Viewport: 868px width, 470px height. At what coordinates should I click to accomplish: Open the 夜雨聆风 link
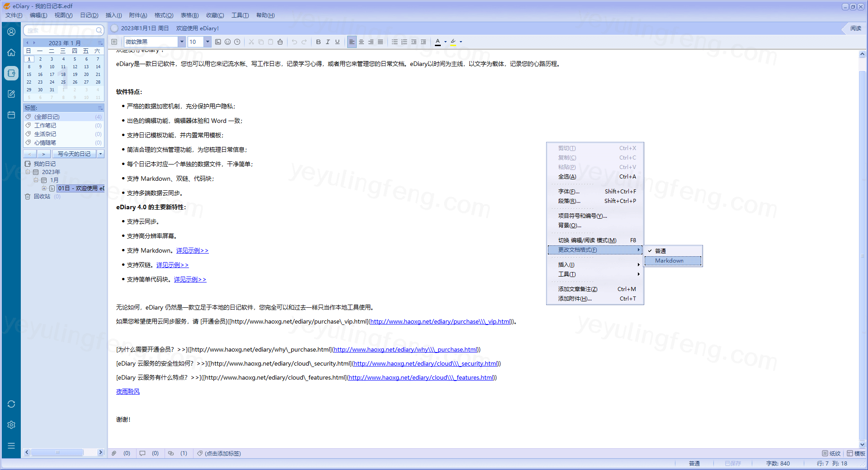tap(128, 392)
